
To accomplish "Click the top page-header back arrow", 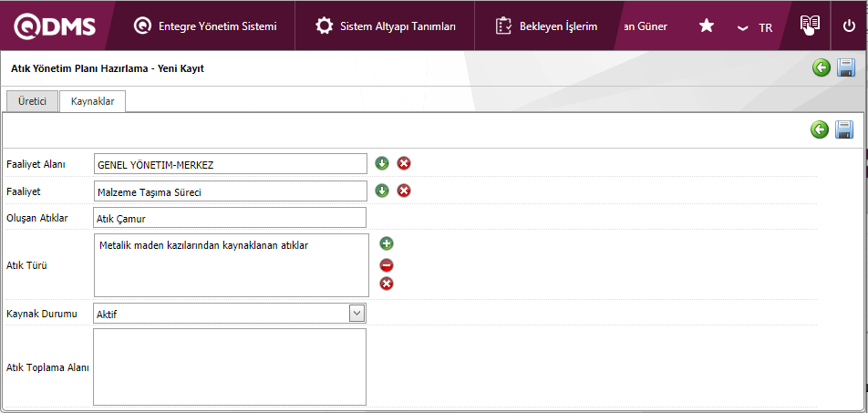I will (x=821, y=68).
